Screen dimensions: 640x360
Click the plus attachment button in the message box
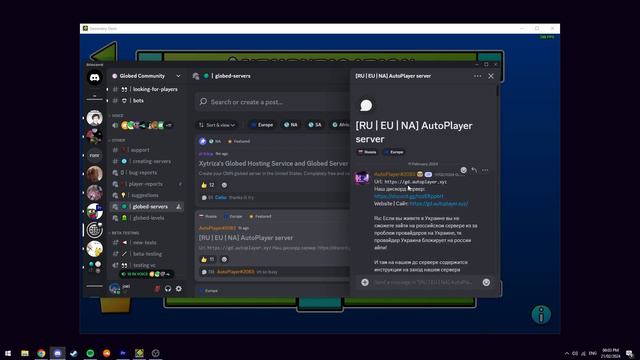pos(365,282)
